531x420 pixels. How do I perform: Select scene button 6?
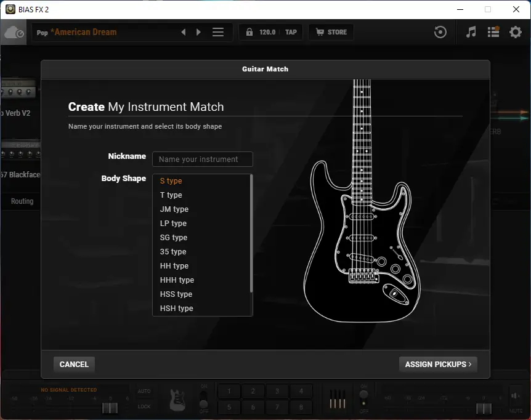coord(253,407)
